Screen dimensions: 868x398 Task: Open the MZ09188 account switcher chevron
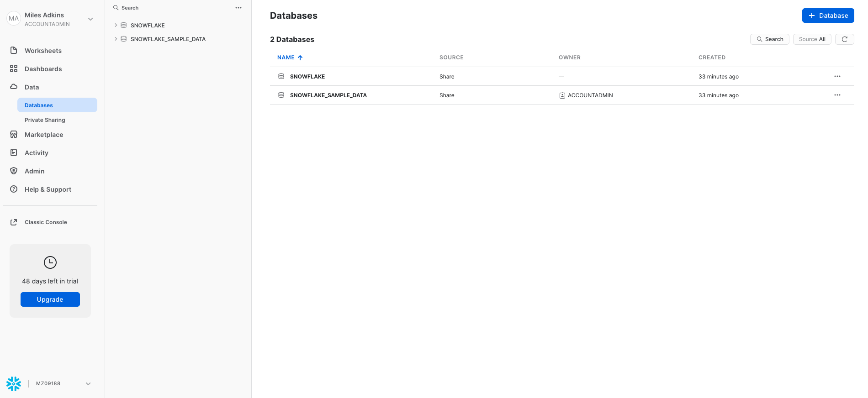pos(88,384)
